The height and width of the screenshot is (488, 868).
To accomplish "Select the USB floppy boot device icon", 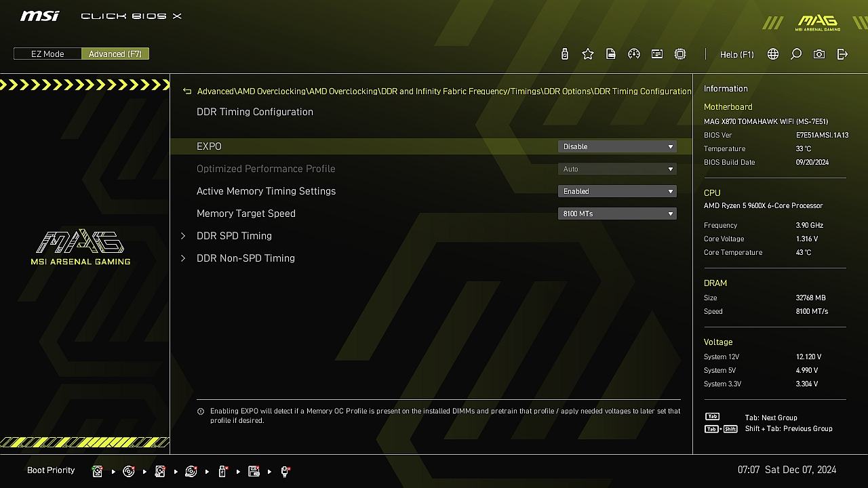I will coord(254,471).
